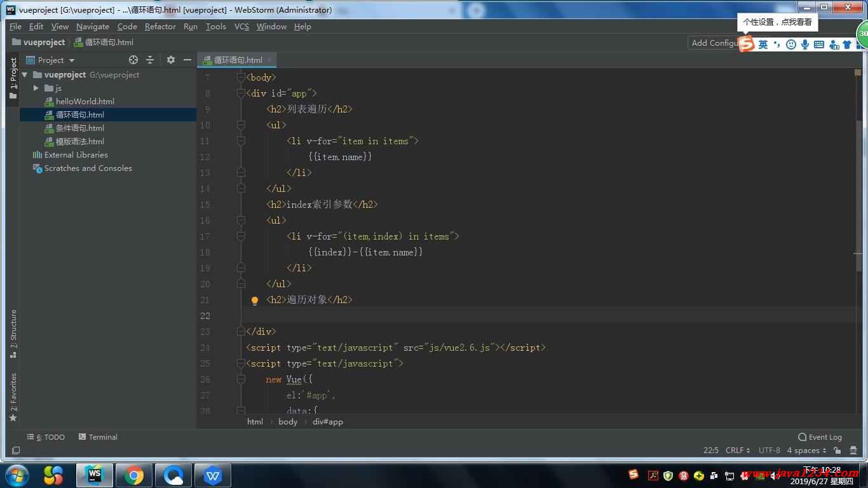The width and height of the screenshot is (868, 488).
Task: Open Project panel settings gear
Action: pyautogui.click(x=170, y=60)
